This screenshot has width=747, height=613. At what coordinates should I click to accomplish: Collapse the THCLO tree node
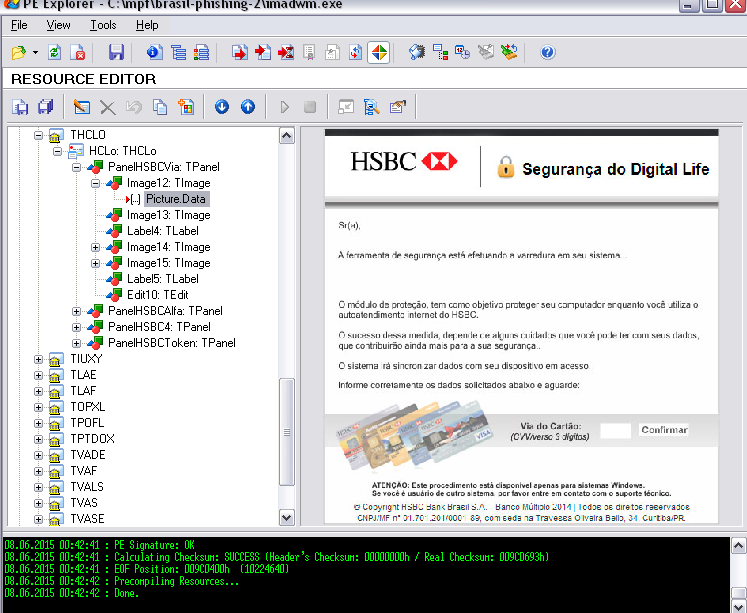tap(39, 135)
